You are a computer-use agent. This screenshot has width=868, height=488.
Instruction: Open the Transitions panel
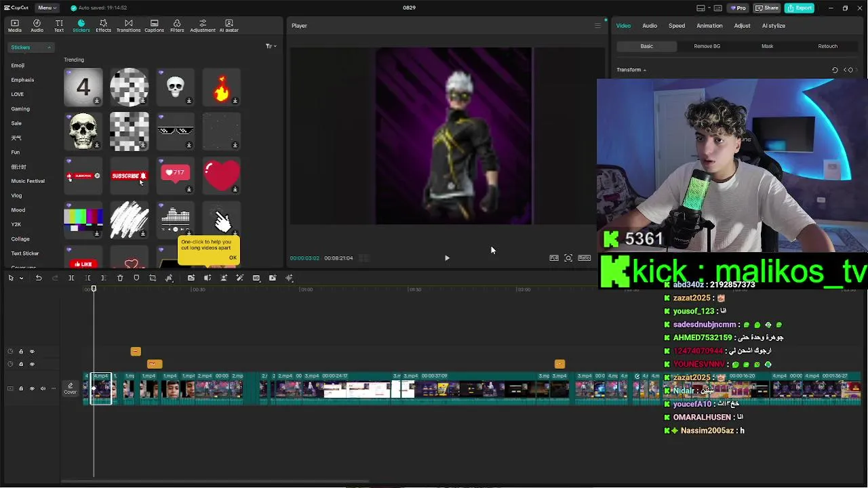(x=128, y=26)
